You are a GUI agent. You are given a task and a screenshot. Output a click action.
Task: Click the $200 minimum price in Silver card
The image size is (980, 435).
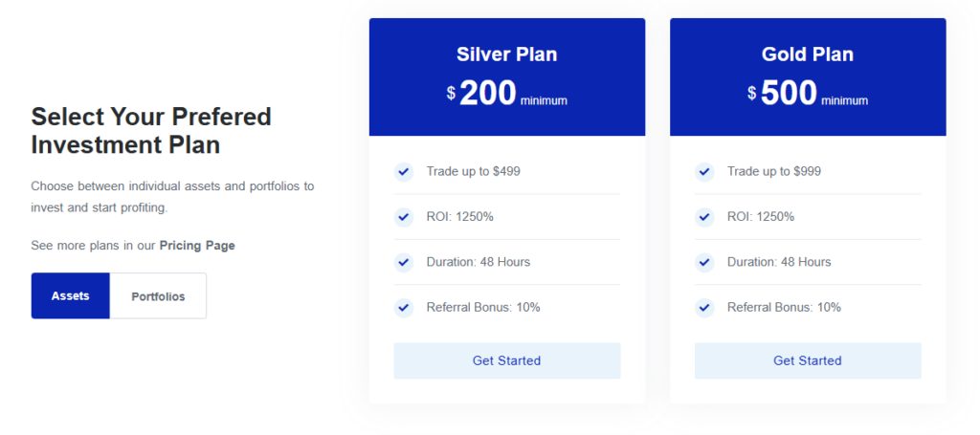pyautogui.click(x=506, y=94)
